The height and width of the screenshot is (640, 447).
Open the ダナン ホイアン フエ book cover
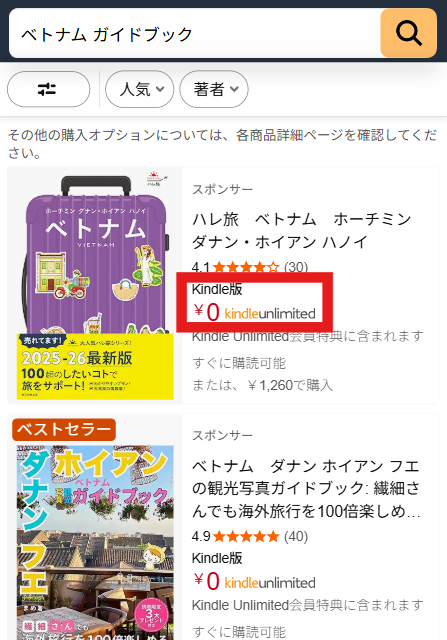coord(95,542)
